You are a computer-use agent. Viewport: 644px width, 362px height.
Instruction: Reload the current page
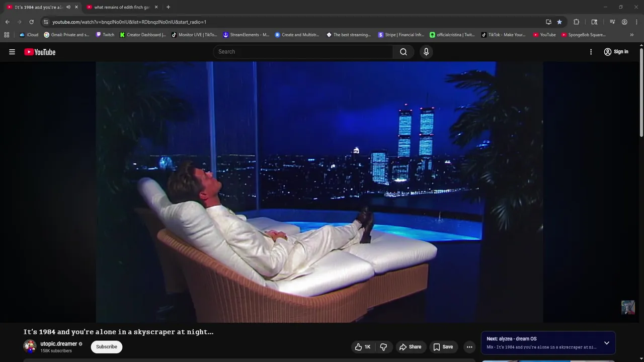(31, 22)
